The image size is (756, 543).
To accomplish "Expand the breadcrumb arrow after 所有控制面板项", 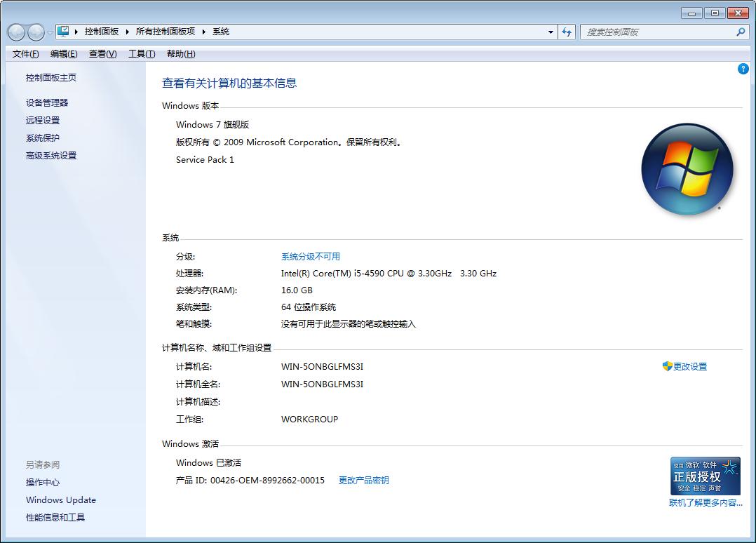I will click(x=205, y=32).
